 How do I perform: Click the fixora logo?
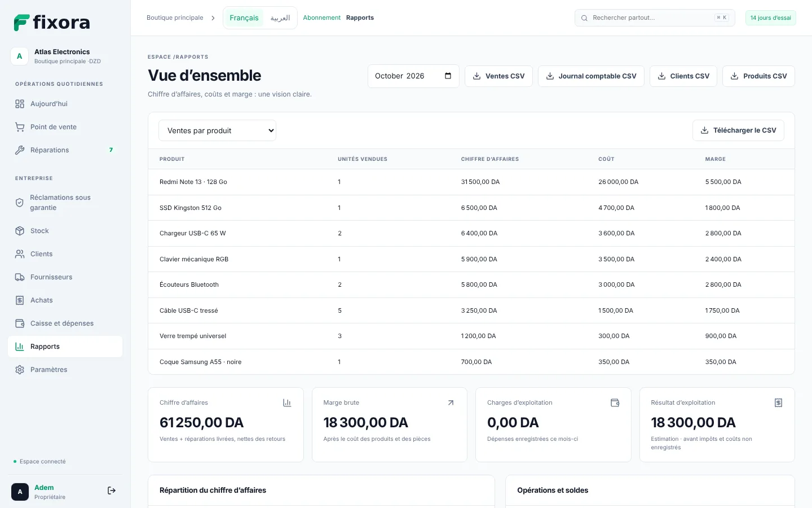[x=52, y=23]
